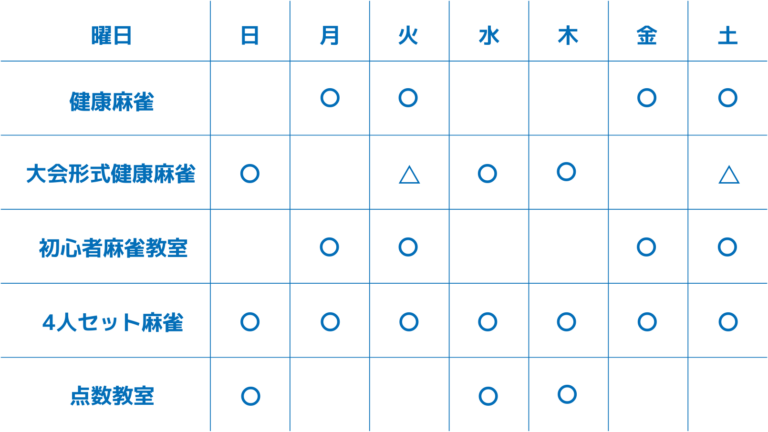The width and height of the screenshot is (768, 432).
Task: Click the circle for 4人セット麻雀 on Sunday (日)
Action: [x=250, y=321]
